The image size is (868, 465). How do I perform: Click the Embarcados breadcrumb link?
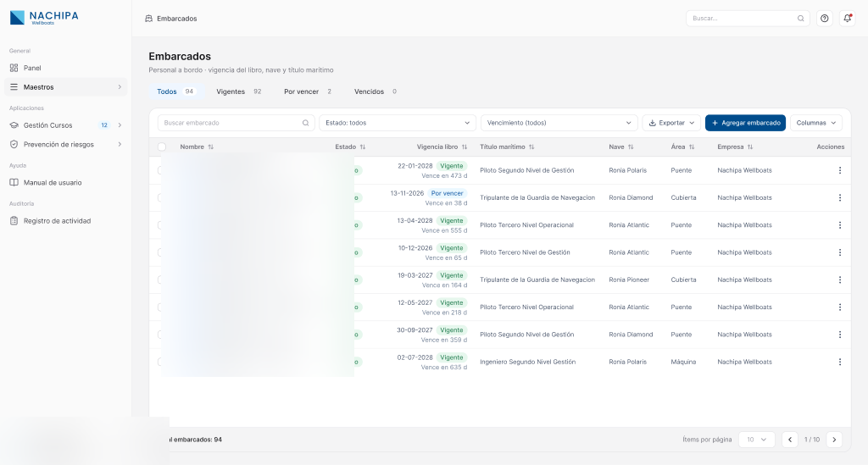click(176, 19)
